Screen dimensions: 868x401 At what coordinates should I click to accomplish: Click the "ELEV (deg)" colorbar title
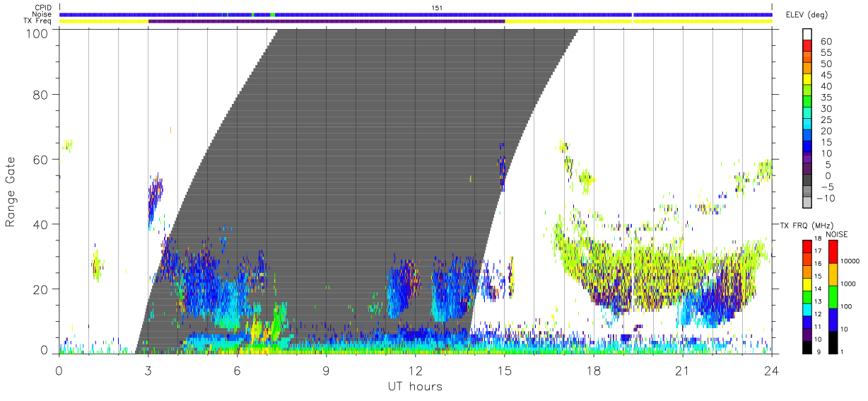click(x=807, y=14)
